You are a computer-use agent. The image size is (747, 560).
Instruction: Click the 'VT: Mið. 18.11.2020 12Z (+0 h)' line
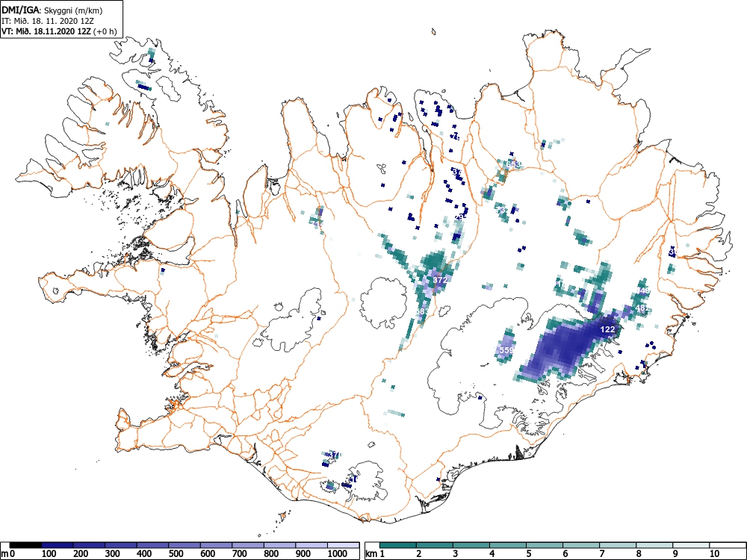tap(59, 31)
